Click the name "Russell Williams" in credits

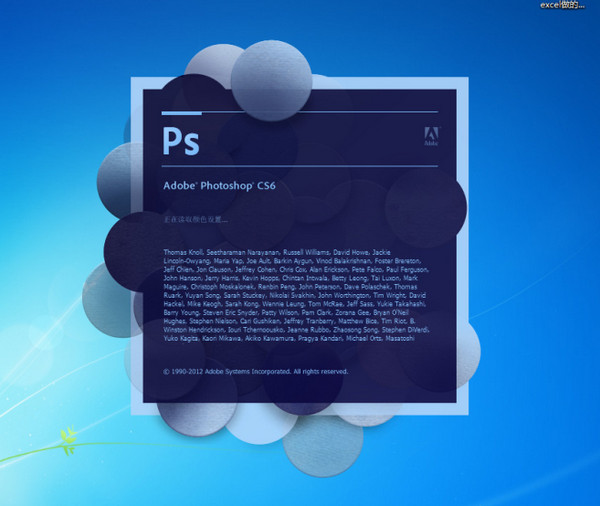click(x=306, y=252)
